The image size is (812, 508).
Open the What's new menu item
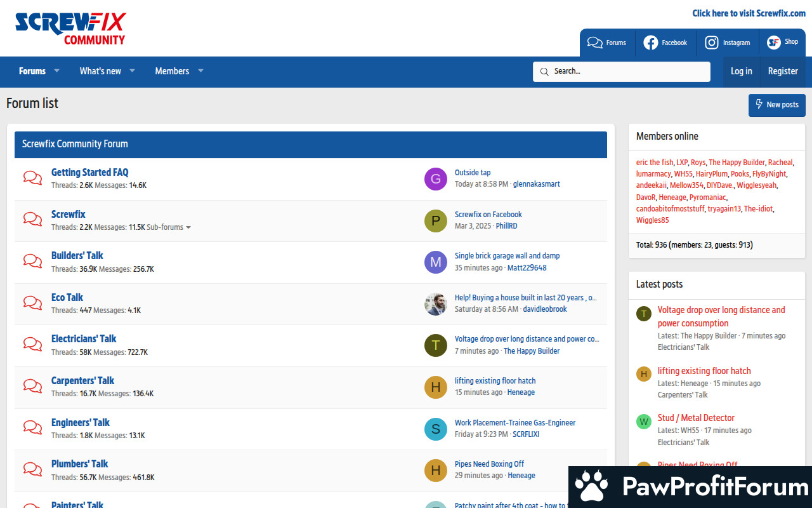[x=100, y=71]
